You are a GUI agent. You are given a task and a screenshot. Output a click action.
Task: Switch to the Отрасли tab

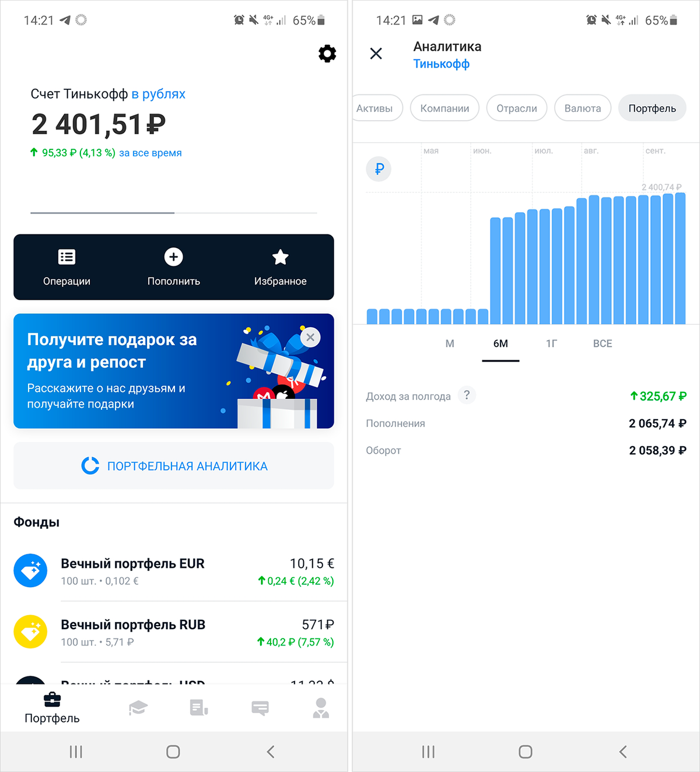coord(517,108)
